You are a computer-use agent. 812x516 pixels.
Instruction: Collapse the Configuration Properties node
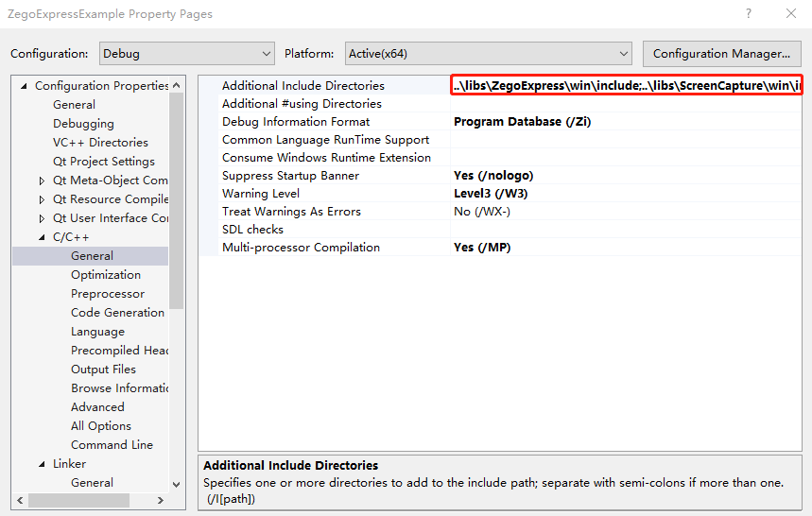pos(24,86)
